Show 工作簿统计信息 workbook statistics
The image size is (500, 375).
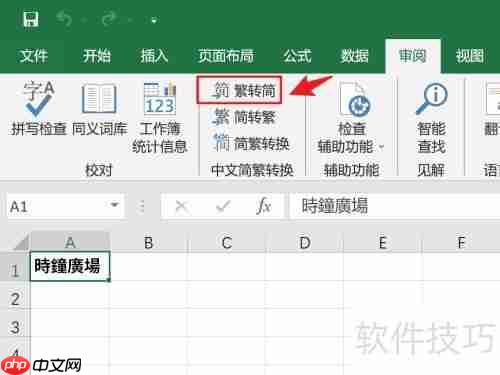click(x=160, y=117)
